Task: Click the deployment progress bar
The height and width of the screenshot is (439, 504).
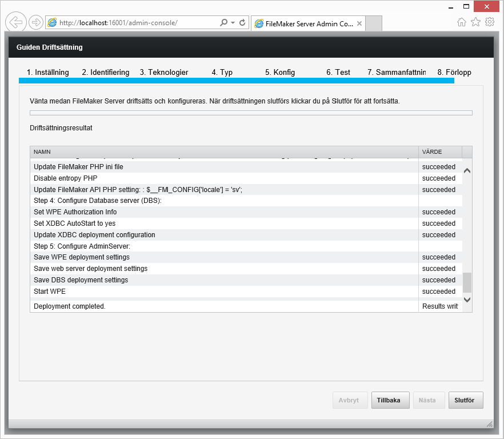Action: click(251, 113)
